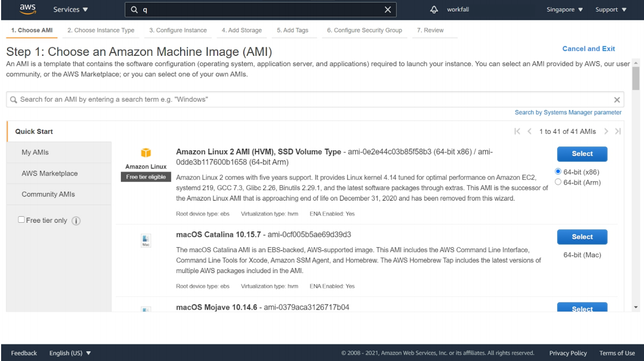This screenshot has width=644, height=361.
Task: Go to next page of AMIs
Action: point(606,132)
